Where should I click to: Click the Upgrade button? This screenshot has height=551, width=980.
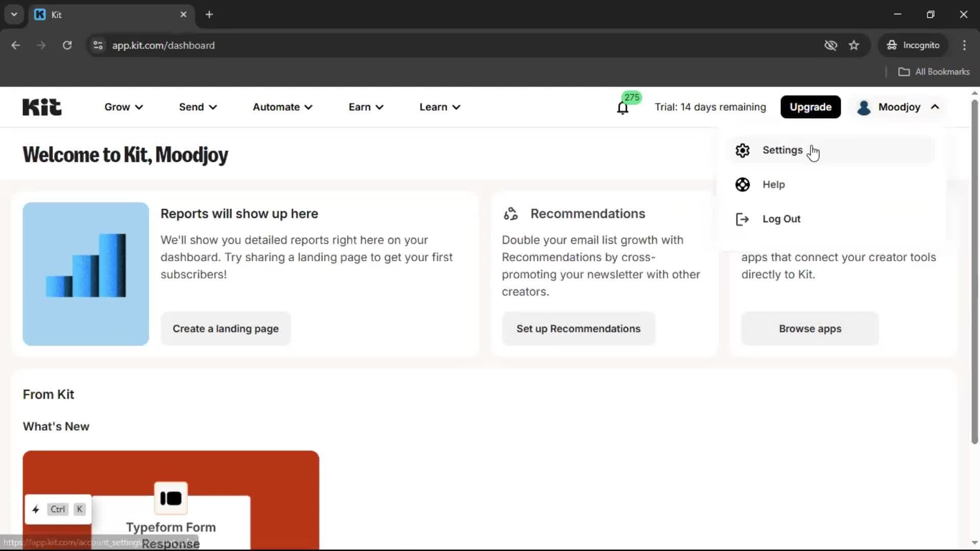(810, 107)
